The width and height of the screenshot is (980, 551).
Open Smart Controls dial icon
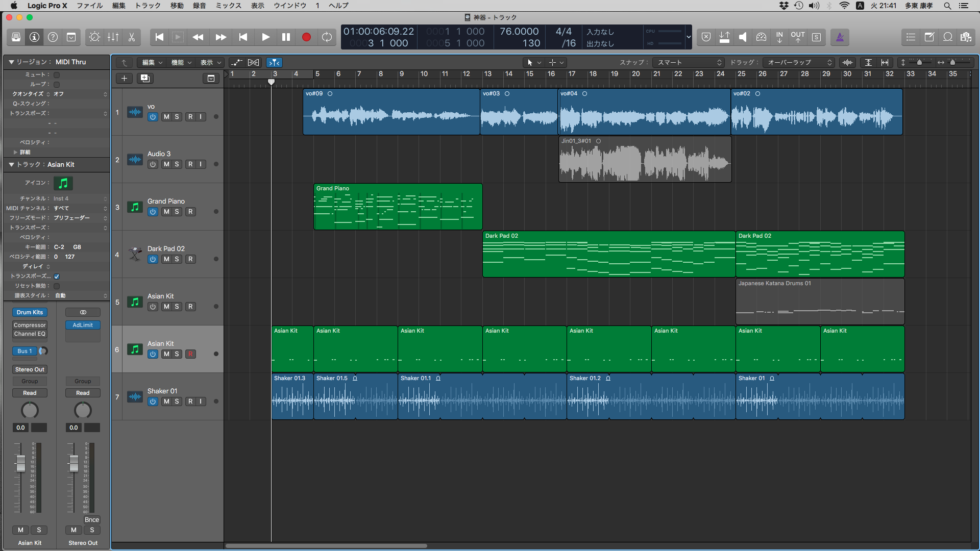(95, 37)
